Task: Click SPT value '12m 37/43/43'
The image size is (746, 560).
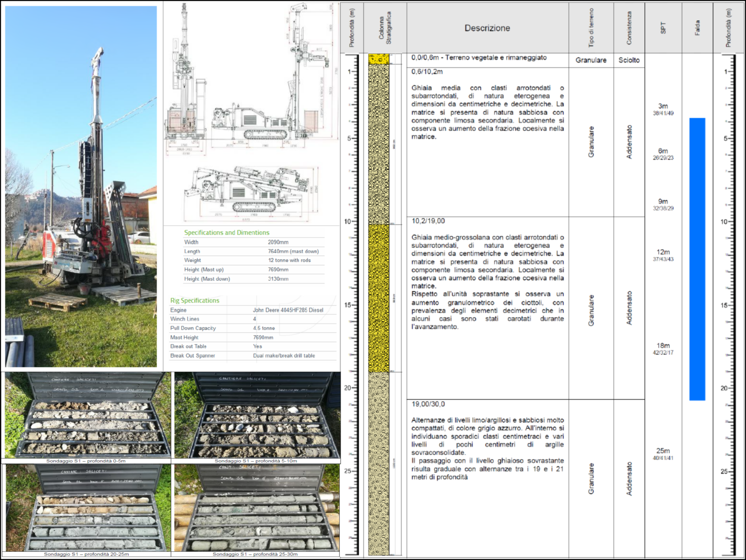Action: [x=663, y=255]
